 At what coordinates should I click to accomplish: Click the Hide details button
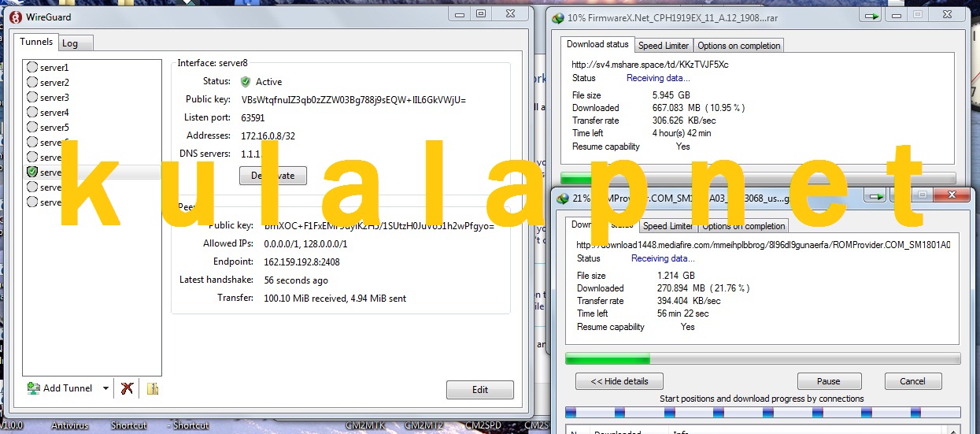(x=619, y=381)
